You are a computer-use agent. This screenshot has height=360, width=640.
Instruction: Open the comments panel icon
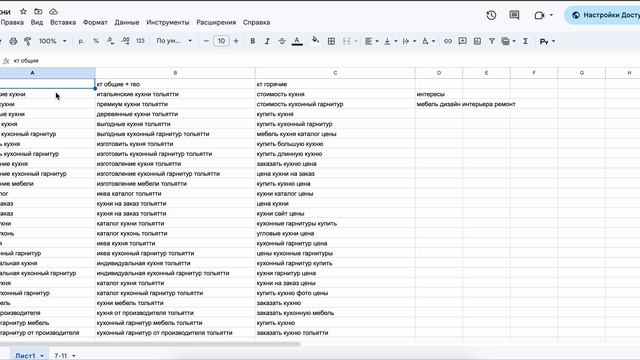[x=514, y=15]
